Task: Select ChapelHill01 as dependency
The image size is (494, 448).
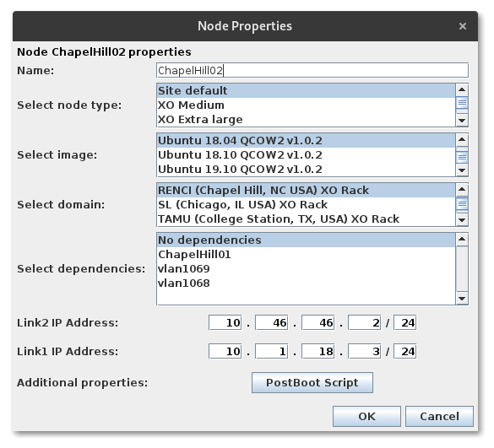Action: coord(306,255)
